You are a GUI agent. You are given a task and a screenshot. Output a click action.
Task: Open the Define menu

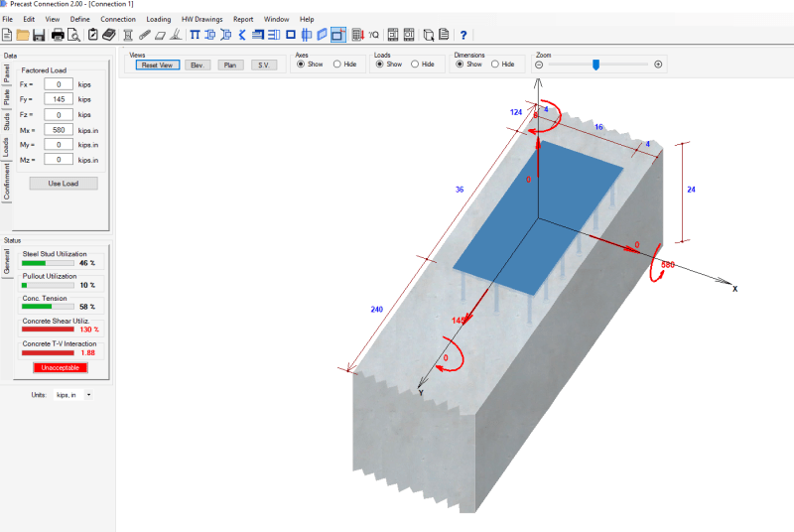80,19
